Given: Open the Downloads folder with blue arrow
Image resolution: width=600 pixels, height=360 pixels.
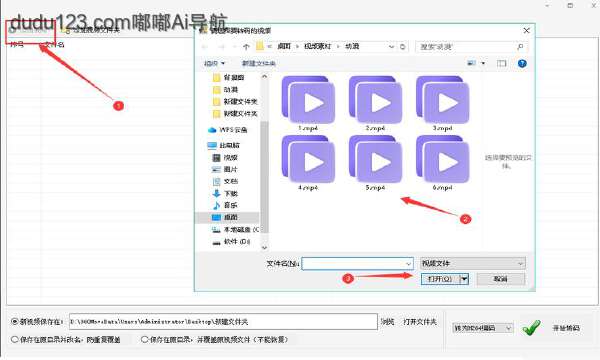Looking at the screenshot, I should [216, 193].
